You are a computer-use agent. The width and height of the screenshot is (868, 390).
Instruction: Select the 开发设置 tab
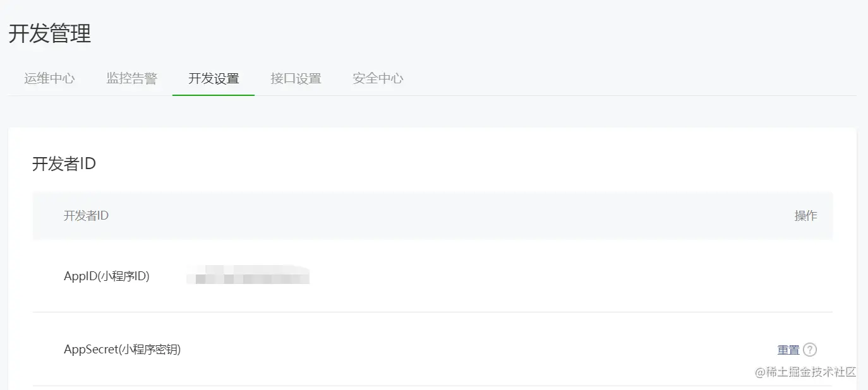point(214,79)
